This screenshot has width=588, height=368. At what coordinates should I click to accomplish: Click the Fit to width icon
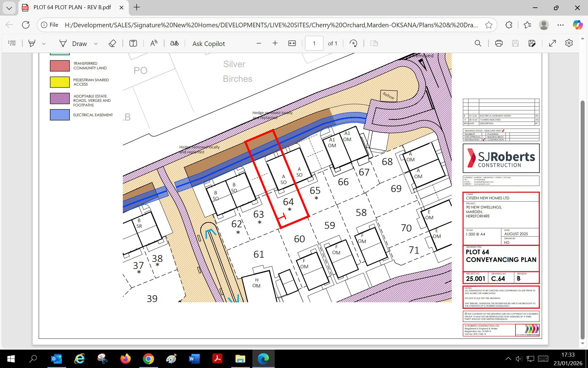pos(292,43)
